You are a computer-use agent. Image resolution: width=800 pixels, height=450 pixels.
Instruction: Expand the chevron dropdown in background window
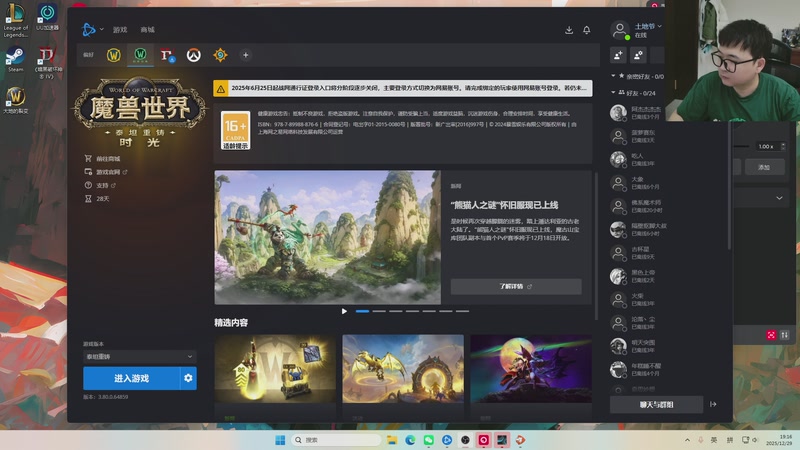[779, 198]
